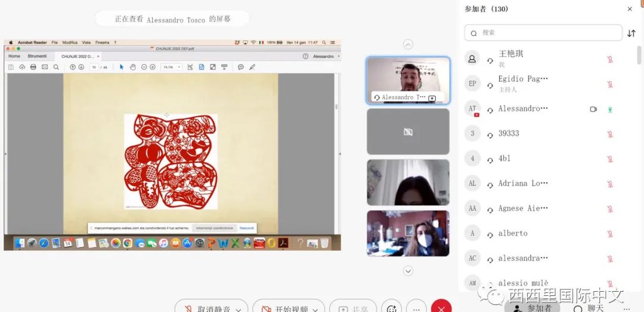Toggle the muted mic icon for 4bl

[x=610, y=159]
